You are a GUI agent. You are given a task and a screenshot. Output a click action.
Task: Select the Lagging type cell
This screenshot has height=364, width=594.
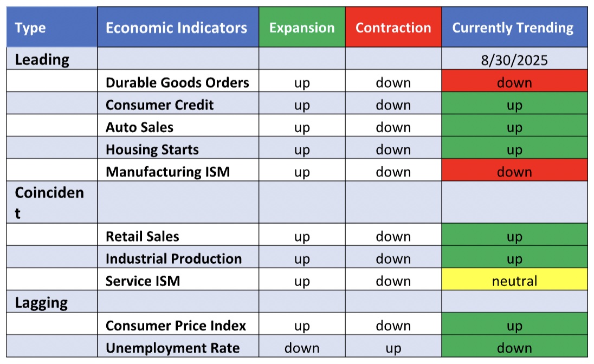click(x=41, y=303)
